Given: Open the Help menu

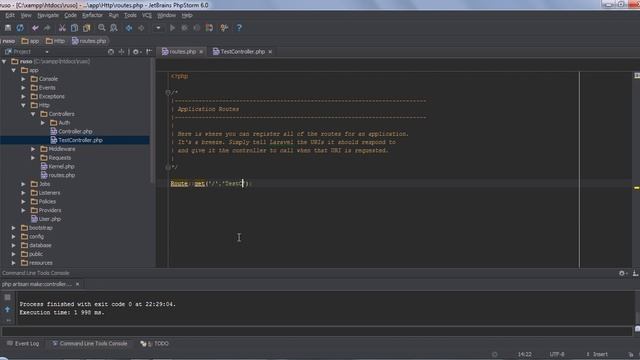Looking at the screenshot, I should tap(187, 15).
